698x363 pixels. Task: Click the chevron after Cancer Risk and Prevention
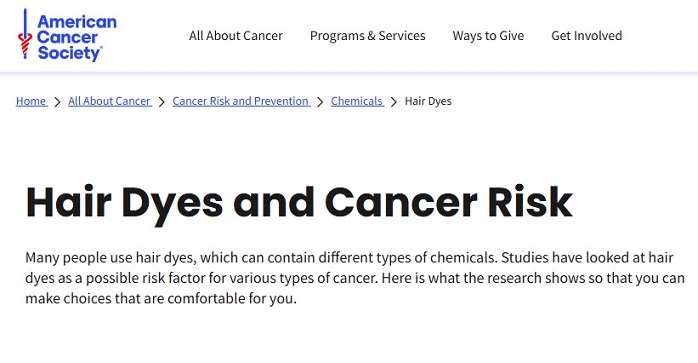[x=320, y=102]
